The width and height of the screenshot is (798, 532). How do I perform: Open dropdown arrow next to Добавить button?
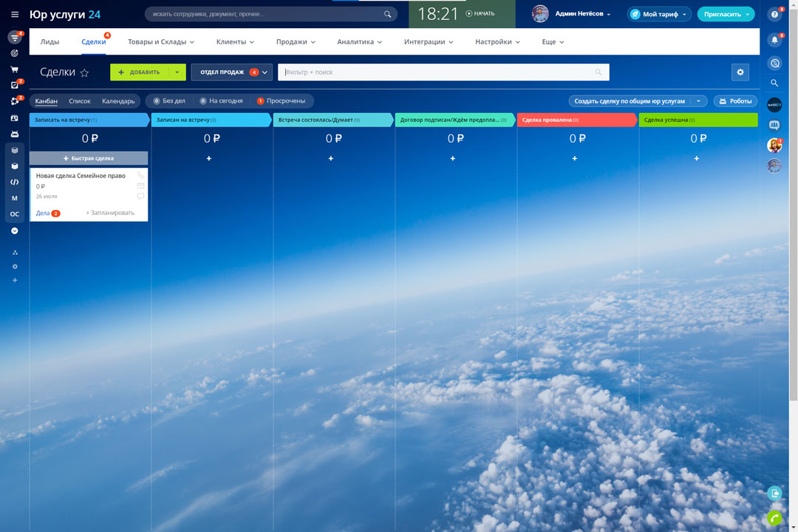[x=177, y=72]
